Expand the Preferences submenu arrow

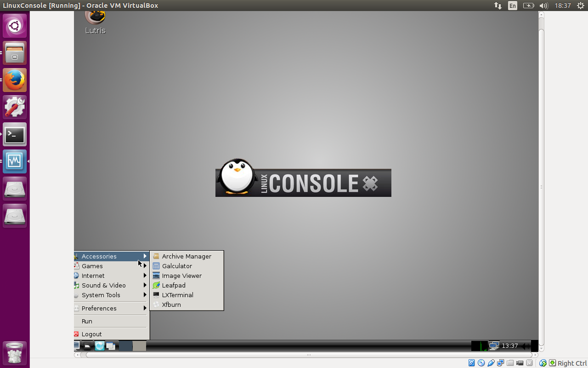145,308
